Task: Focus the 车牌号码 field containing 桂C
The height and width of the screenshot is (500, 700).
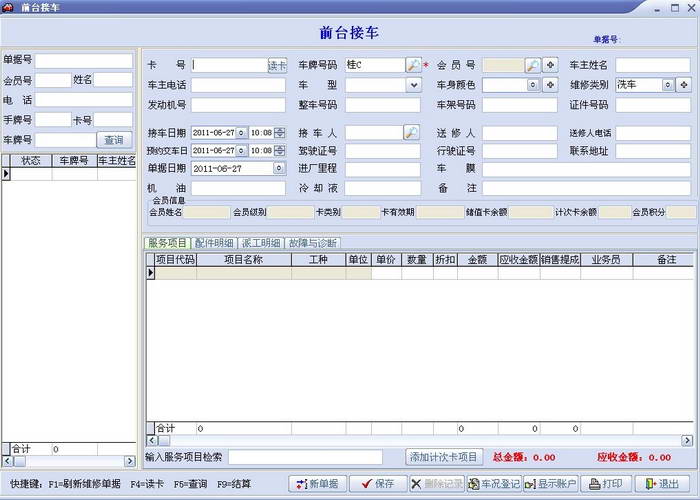Action: point(375,65)
